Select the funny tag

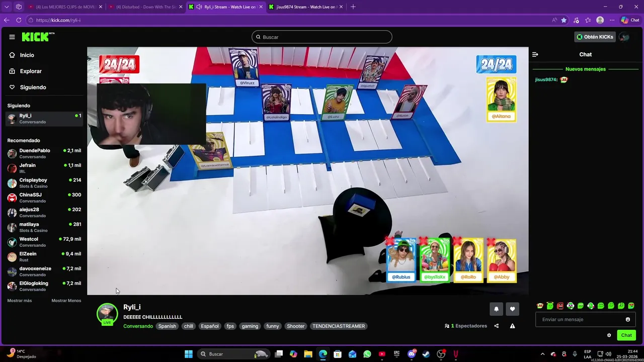tap(272, 326)
